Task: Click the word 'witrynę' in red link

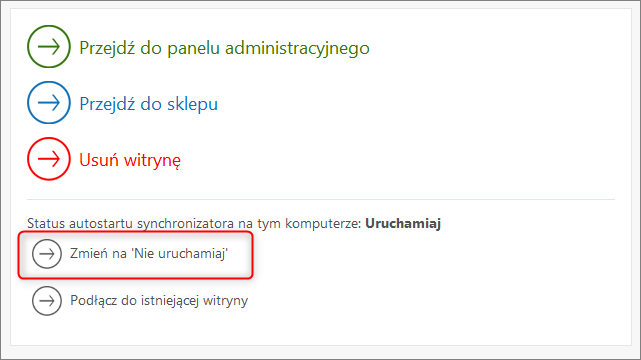Action: 152,161
